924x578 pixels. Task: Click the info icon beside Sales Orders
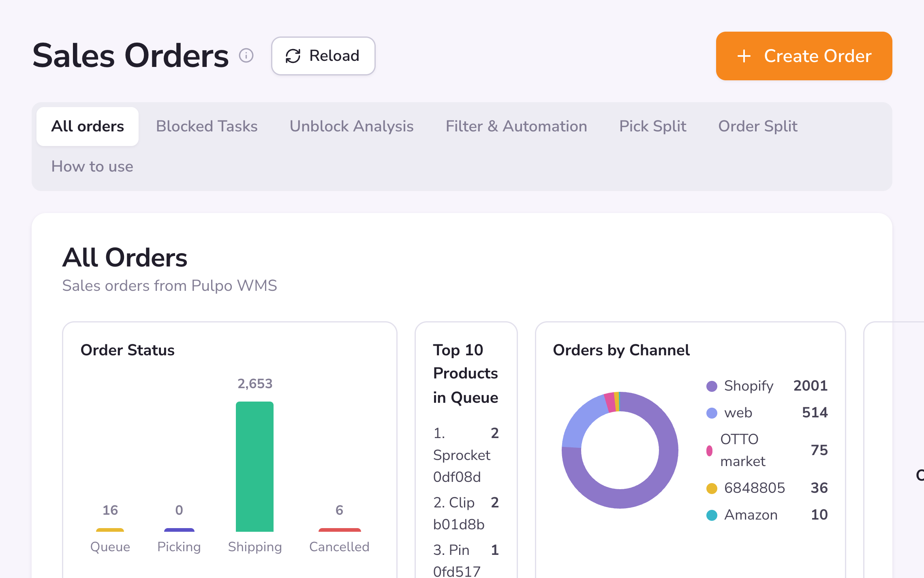246,56
